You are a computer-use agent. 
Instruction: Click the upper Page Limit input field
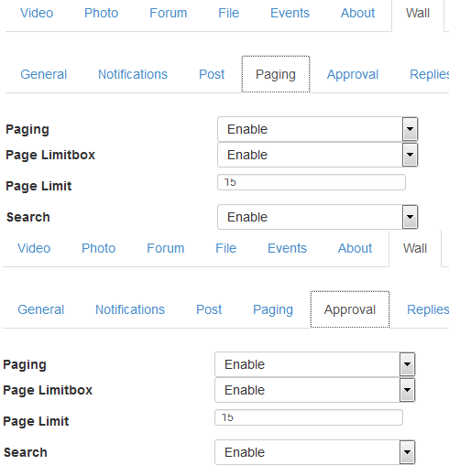pyautogui.click(x=312, y=182)
